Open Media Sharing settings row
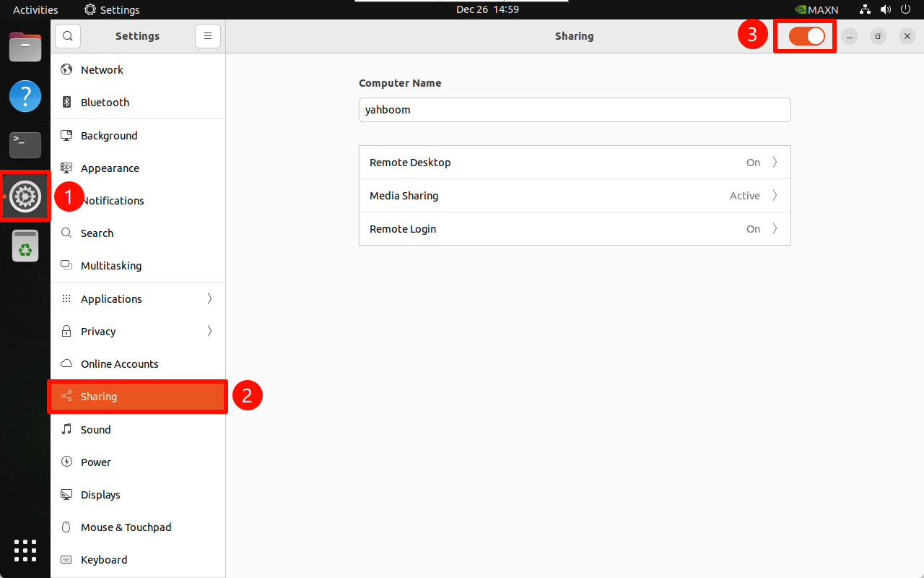924x578 pixels. click(575, 195)
